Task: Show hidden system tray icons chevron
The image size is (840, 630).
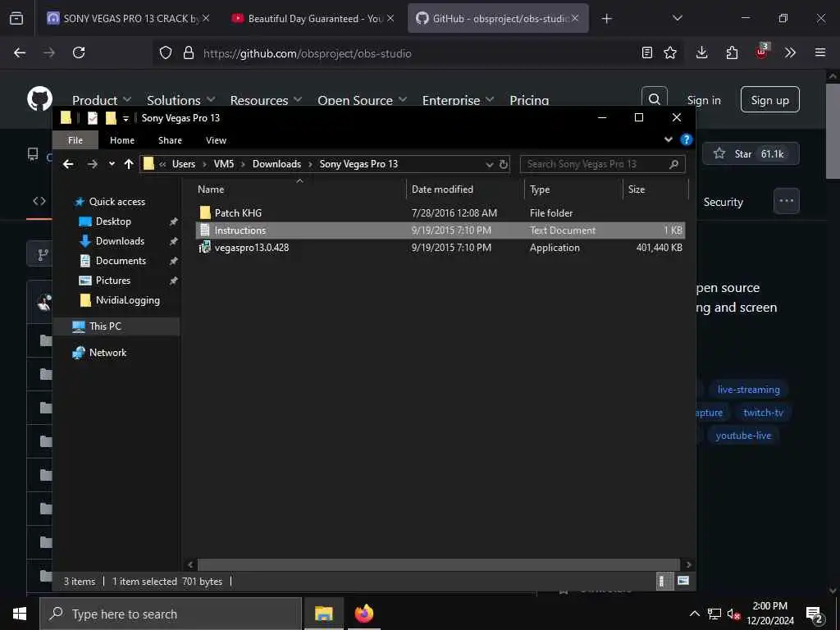Action: click(x=694, y=614)
